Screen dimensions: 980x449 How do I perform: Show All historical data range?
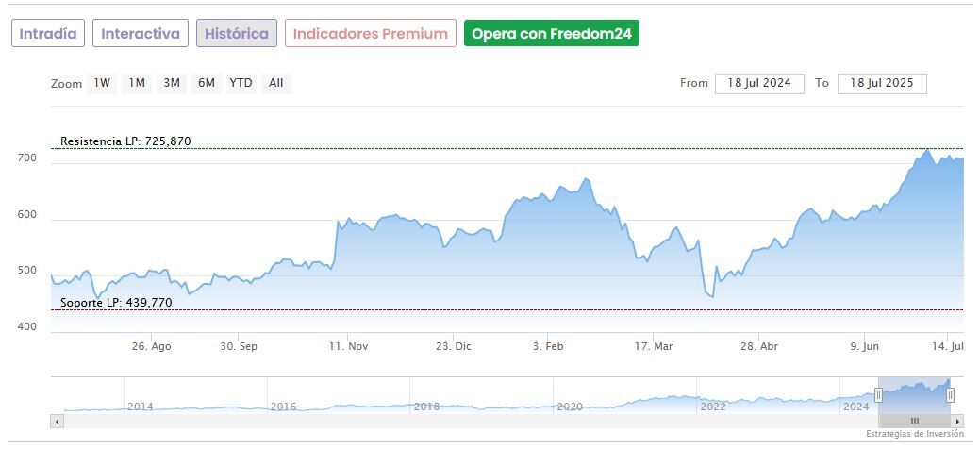click(275, 83)
